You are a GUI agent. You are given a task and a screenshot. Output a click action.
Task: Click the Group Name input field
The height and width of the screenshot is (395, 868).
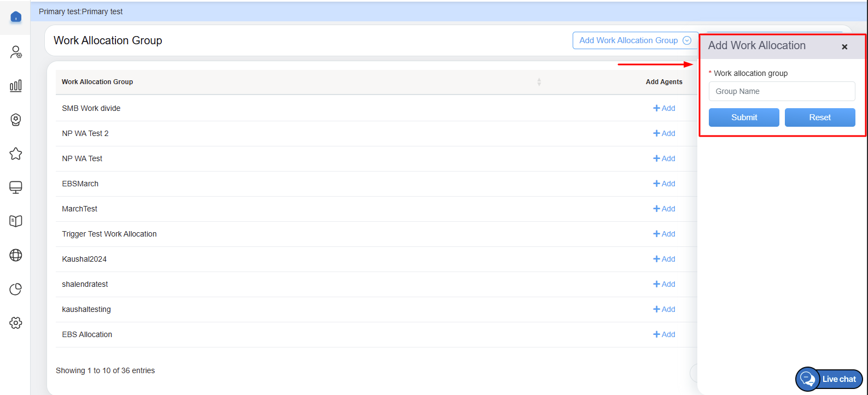coord(782,91)
